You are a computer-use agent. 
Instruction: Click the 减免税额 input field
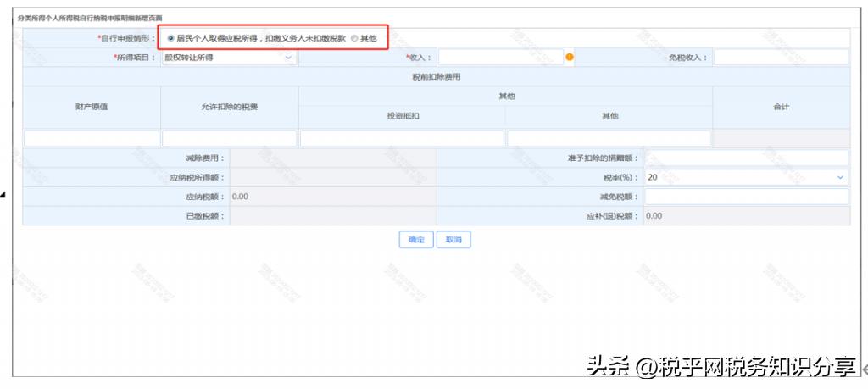pyautogui.click(x=746, y=197)
